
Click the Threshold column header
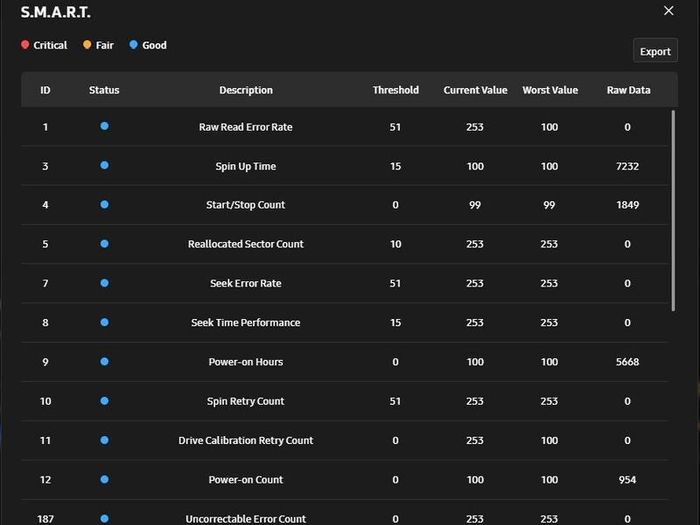pyautogui.click(x=396, y=90)
